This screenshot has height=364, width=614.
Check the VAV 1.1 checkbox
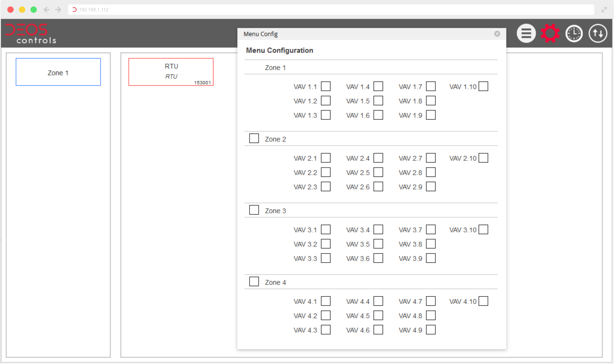click(x=326, y=86)
